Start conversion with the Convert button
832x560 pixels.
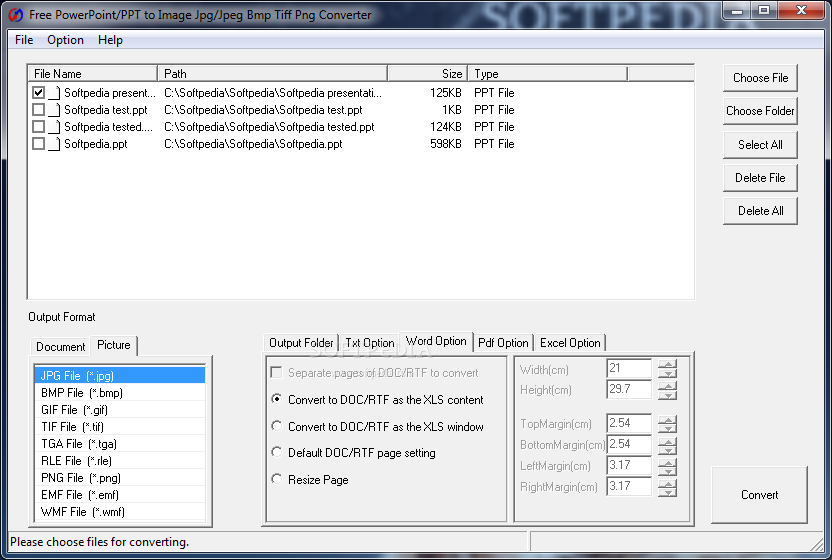tap(759, 495)
